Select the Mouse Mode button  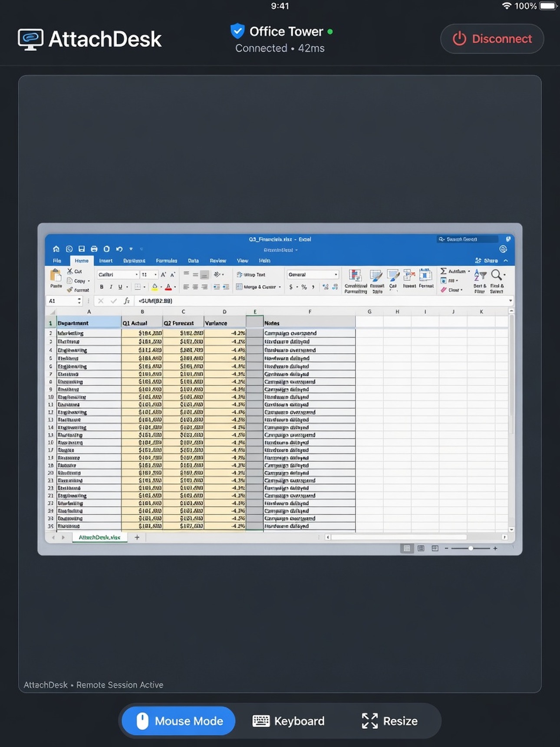(178, 721)
